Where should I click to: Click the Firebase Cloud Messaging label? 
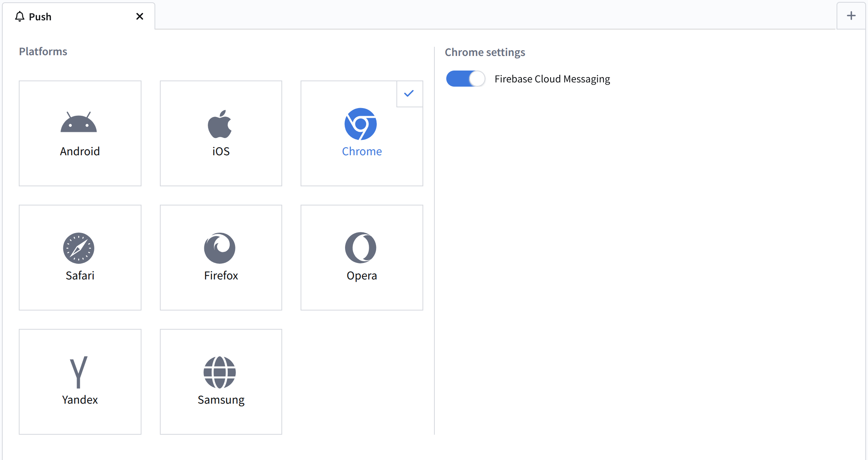(552, 79)
